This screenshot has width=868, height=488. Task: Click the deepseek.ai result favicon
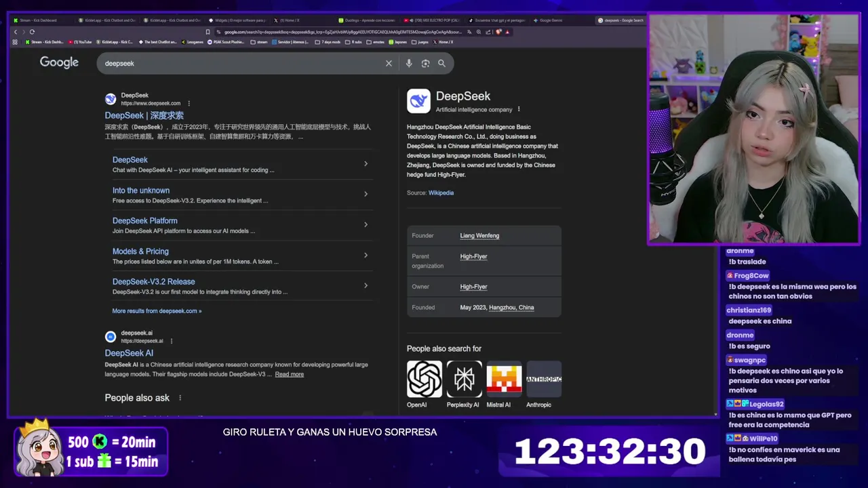point(111,337)
